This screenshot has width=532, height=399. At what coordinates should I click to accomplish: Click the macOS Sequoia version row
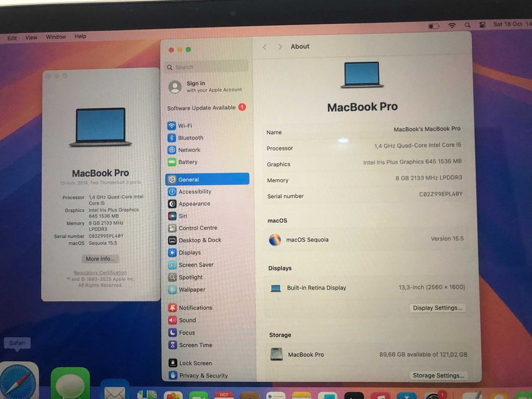(366, 239)
